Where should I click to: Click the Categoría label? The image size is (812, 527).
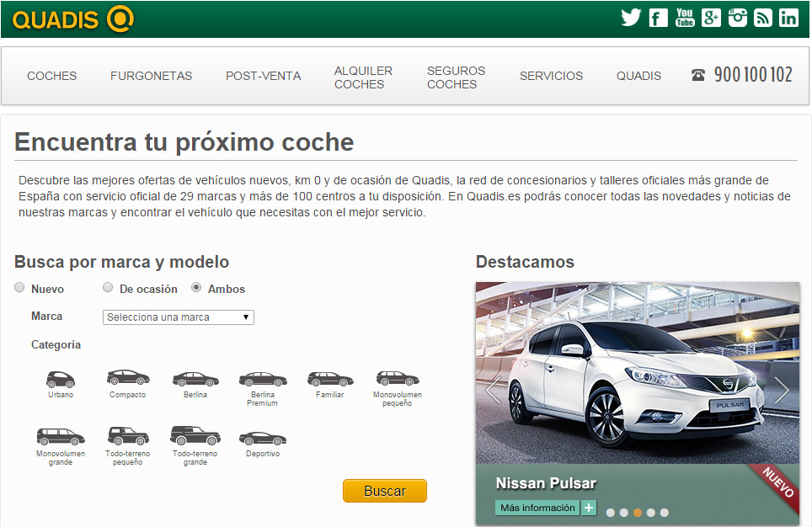point(56,345)
